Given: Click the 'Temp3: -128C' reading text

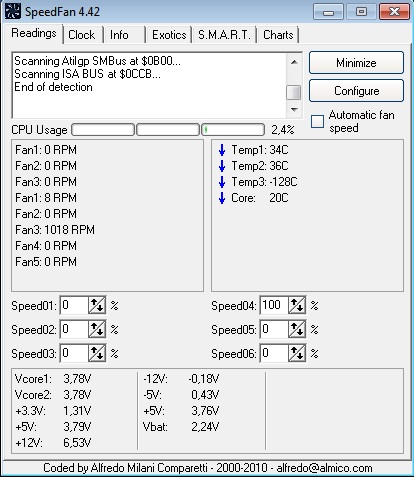Looking at the screenshot, I should point(264,182).
